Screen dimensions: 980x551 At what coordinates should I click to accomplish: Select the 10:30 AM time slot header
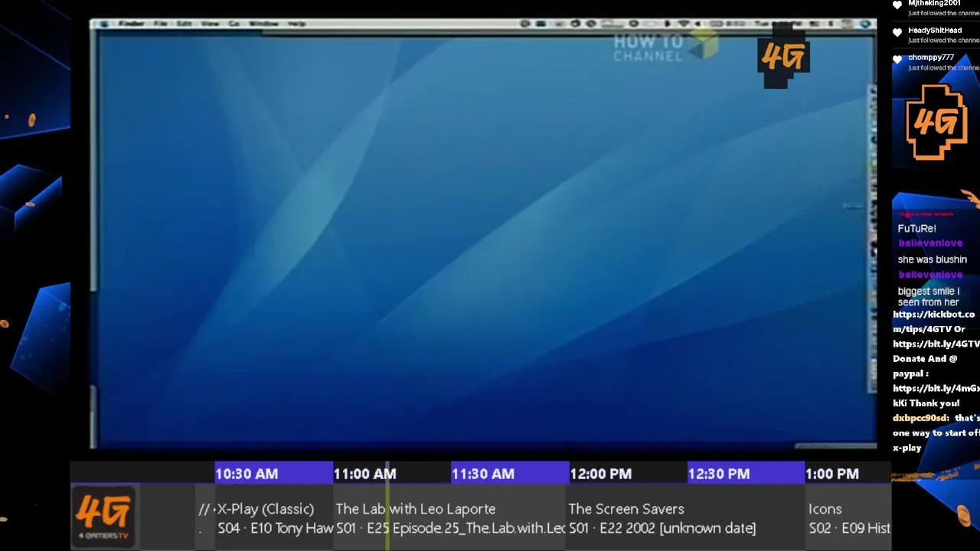pos(273,474)
